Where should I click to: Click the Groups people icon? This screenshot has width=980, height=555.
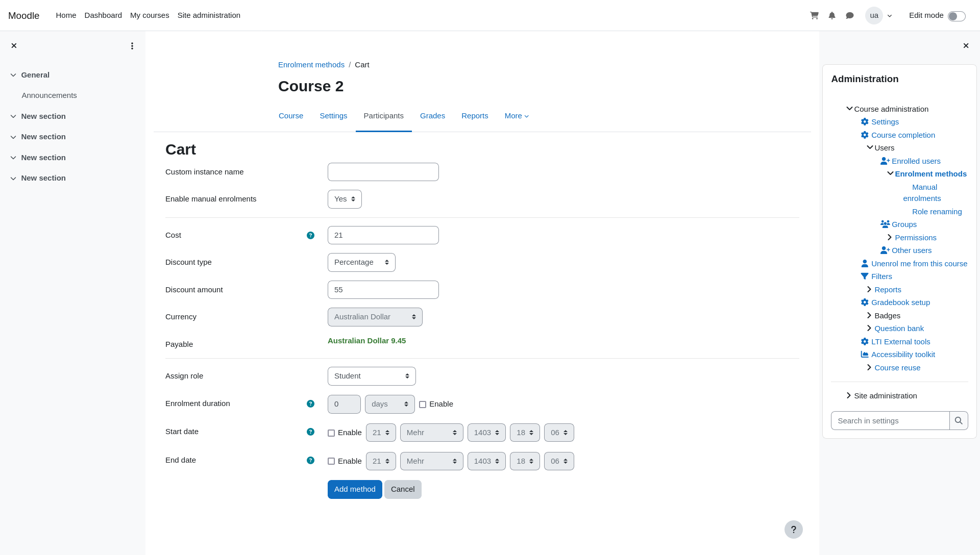885,224
